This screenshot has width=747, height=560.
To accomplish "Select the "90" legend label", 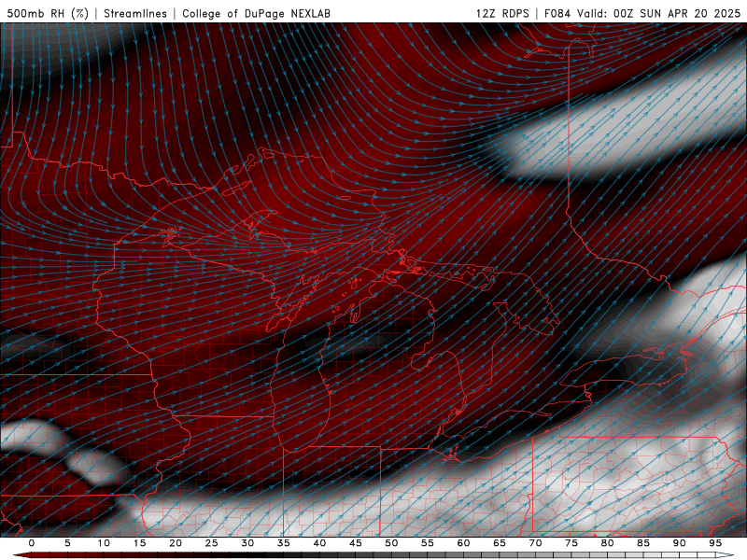I will 679,543.
